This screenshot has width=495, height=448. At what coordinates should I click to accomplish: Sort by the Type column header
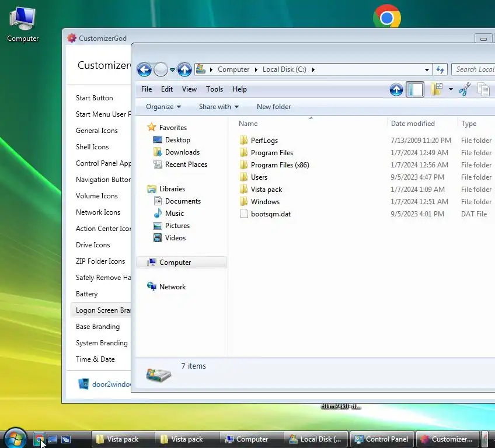pyautogui.click(x=469, y=124)
